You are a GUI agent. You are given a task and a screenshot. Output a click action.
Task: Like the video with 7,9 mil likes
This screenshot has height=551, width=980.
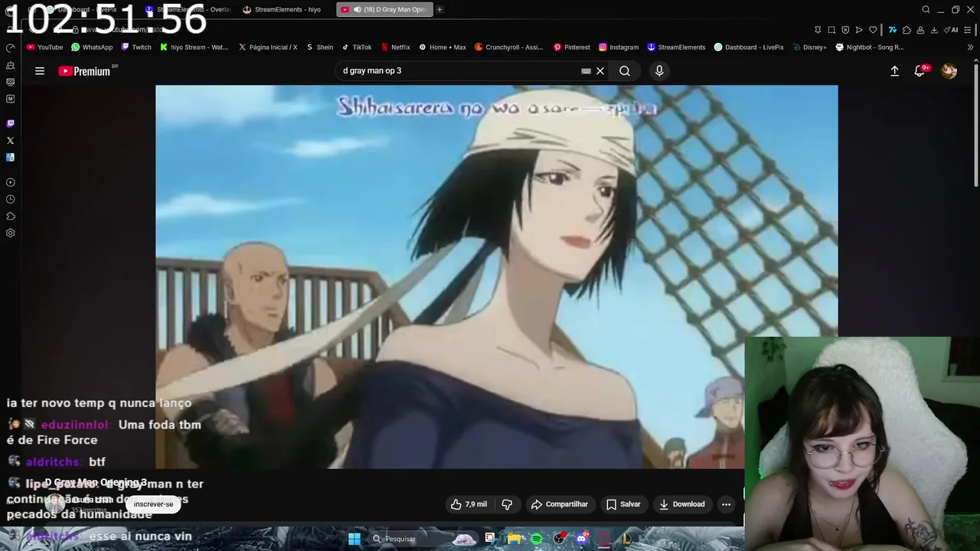coord(469,504)
